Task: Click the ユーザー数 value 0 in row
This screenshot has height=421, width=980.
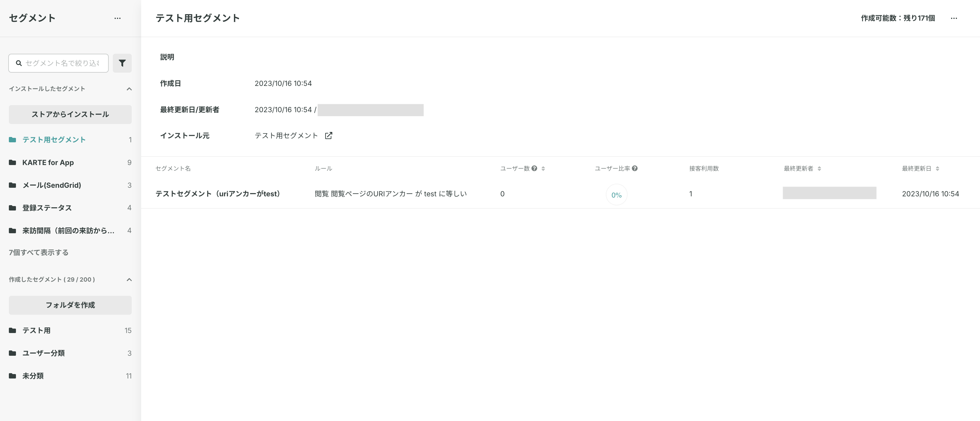Action: [x=502, y=194]
